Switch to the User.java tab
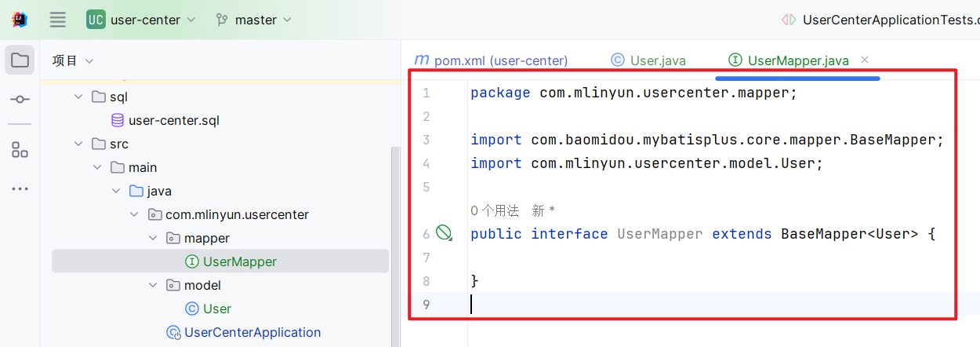 [x=648, y=60]
